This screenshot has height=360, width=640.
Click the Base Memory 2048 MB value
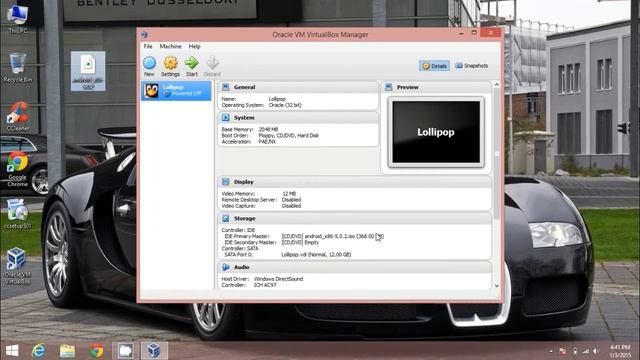(x=268, y=129)
